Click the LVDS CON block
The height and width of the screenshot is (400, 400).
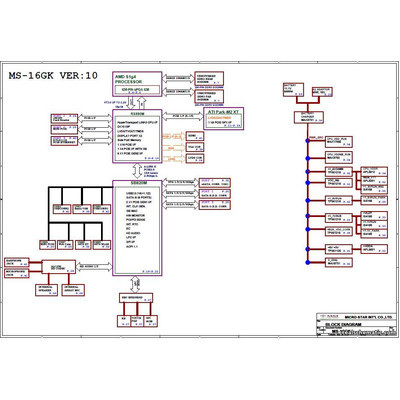tap(195, 158)
